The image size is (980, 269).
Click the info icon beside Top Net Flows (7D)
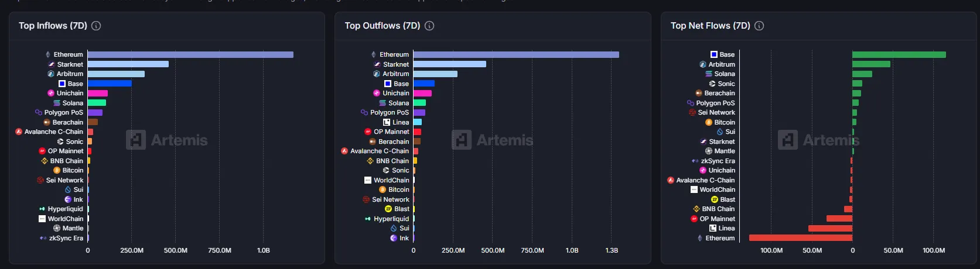pos(759,26)
